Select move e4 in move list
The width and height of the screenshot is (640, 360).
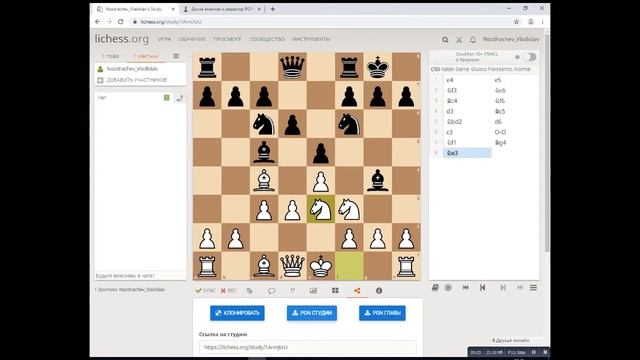click(467, 80)
